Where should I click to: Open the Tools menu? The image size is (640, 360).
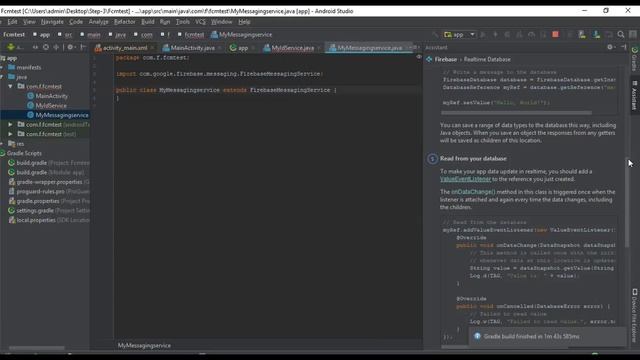coord(182,22)
